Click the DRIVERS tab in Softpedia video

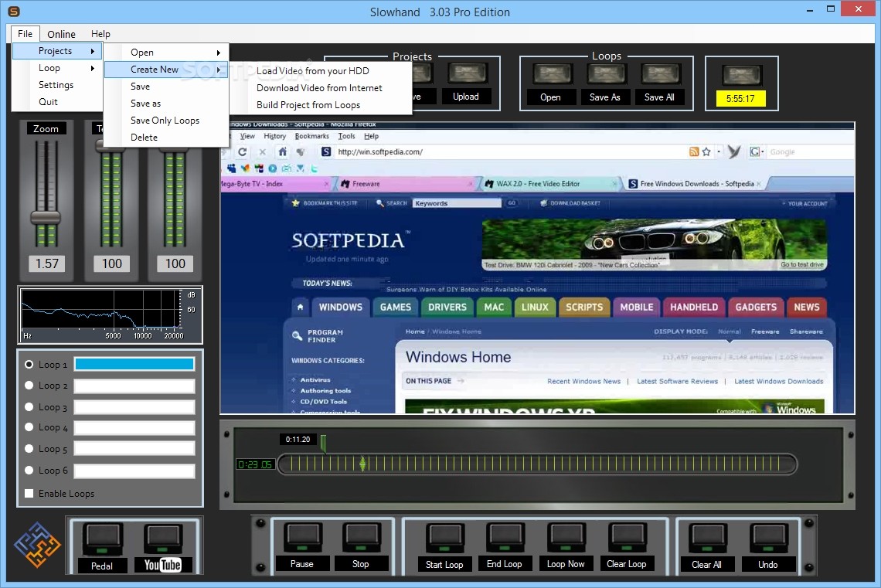(447, 308)
